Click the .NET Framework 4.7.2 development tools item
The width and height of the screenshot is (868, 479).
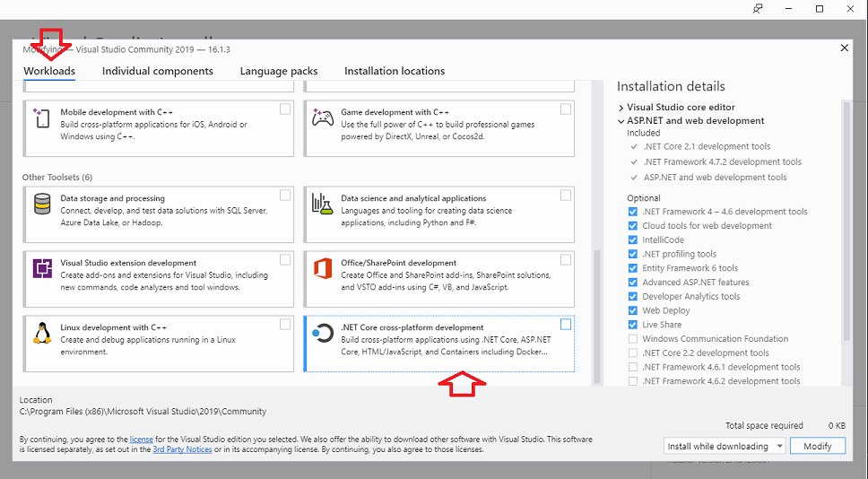pyautogui.click(x=722, y=161)
